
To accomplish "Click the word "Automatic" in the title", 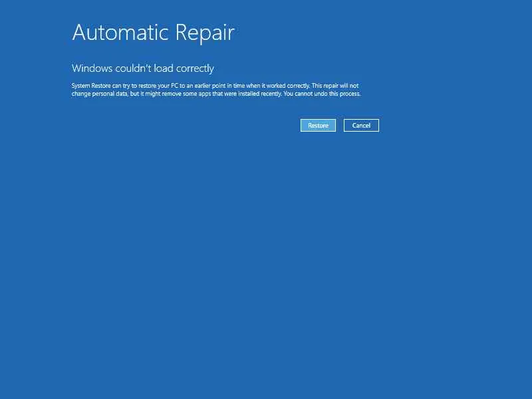I will pyautogui.click(x=120, y=33).
